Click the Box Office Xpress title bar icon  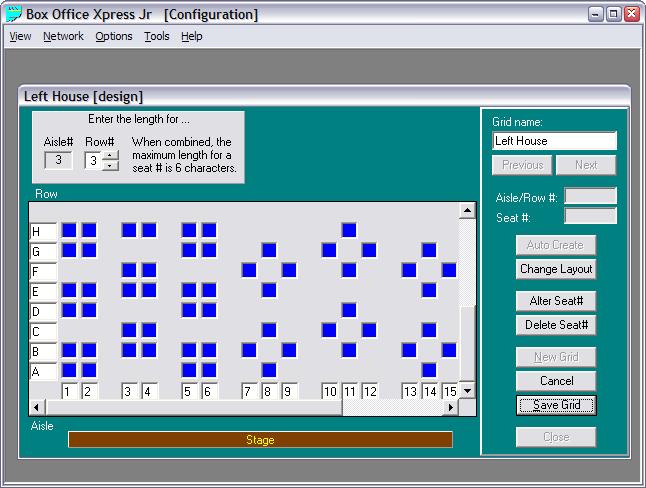pyautogui.click(x=14, y=14)
